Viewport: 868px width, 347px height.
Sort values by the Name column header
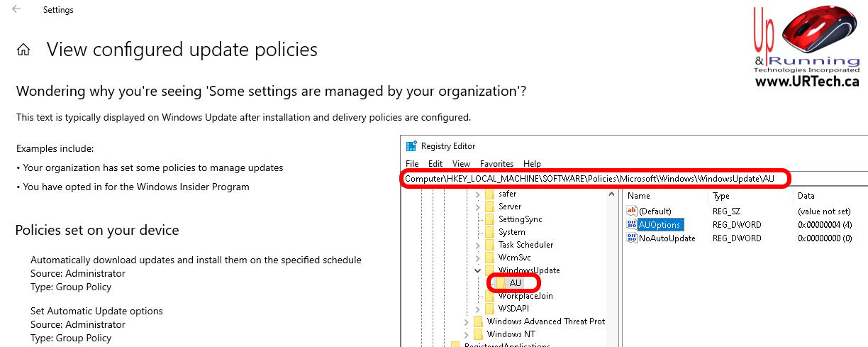639,196
